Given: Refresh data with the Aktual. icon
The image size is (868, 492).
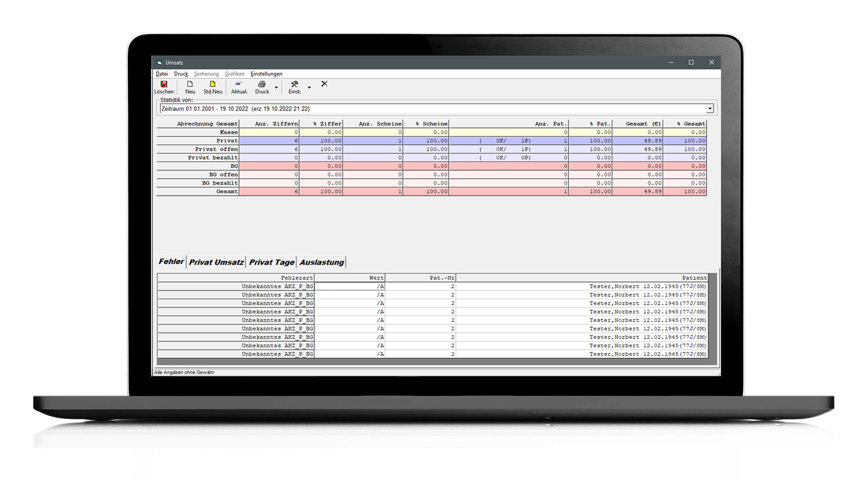Looking at the screenshot, I should click(x=239, y=85).
